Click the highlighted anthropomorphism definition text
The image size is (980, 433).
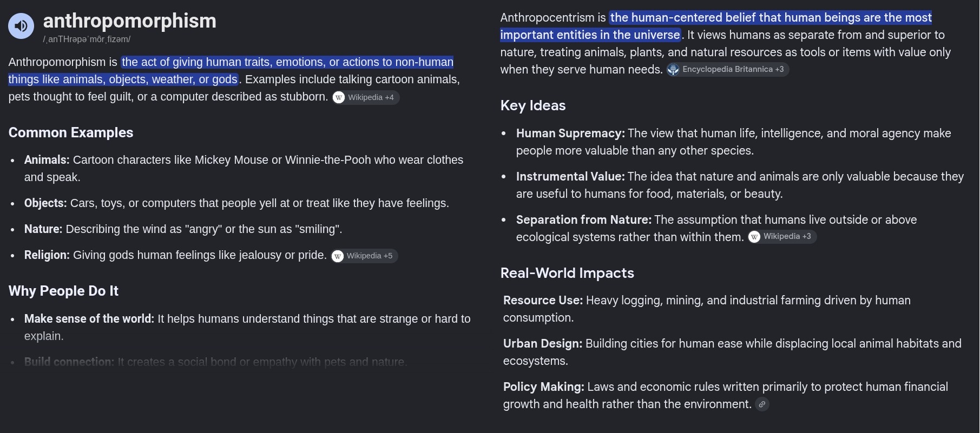coord(231,71)
